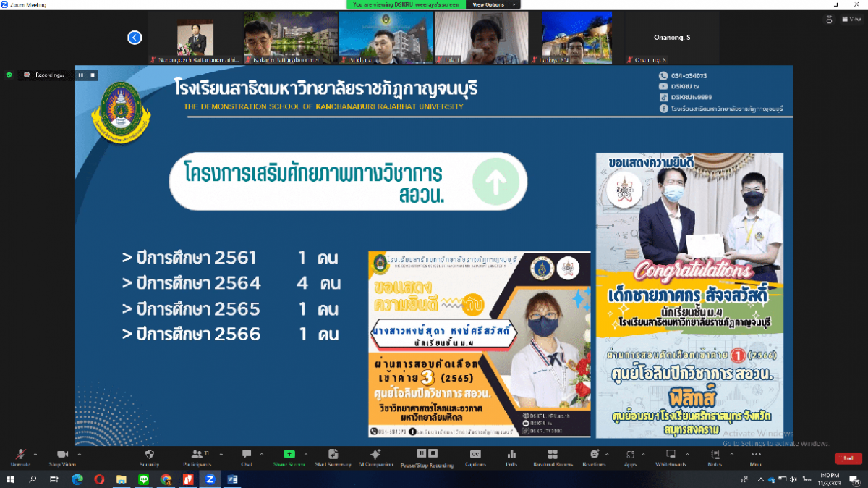
Task: Select the first participant video with the standing speaker
Action: click(x=195, y=38)
